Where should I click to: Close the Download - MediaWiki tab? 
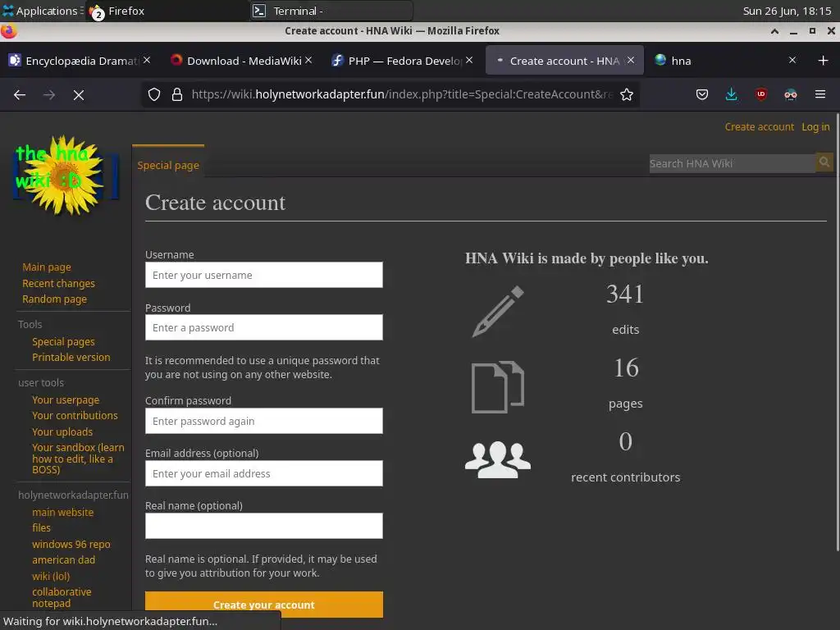coord(308,60)
